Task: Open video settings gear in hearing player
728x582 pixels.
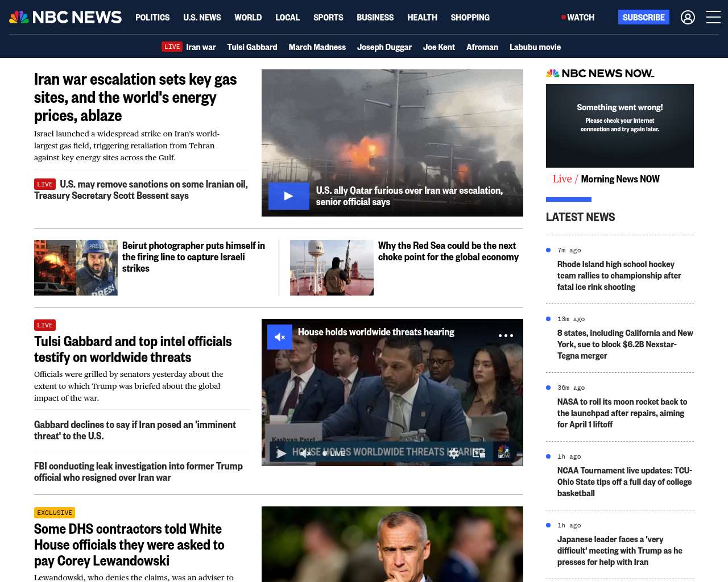Action: tap(453, 453)
